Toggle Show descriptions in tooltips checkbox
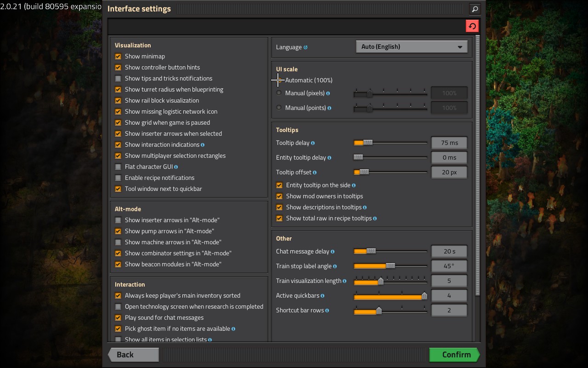This screenshot has height=368, width=588. click(x=279, y=207)
